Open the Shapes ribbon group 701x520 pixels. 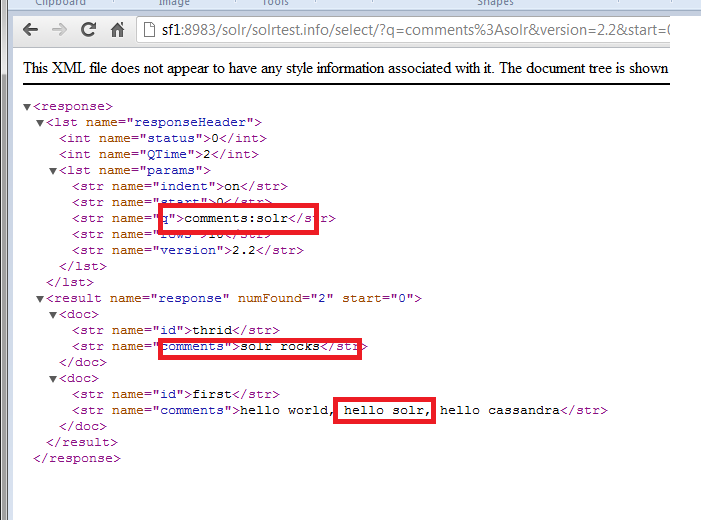click(x=495, y=3)
